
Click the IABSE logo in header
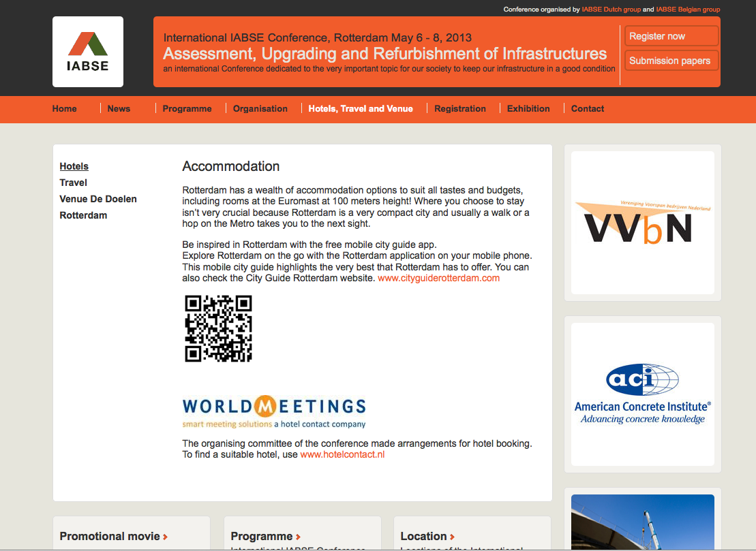click(x=87, y=52)
